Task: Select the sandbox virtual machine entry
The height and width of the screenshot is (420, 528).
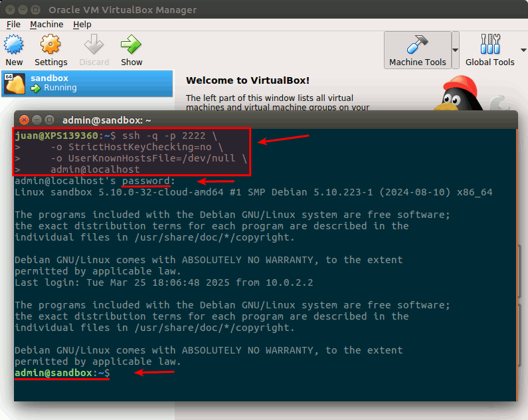Action: click(x=88, y=83)
